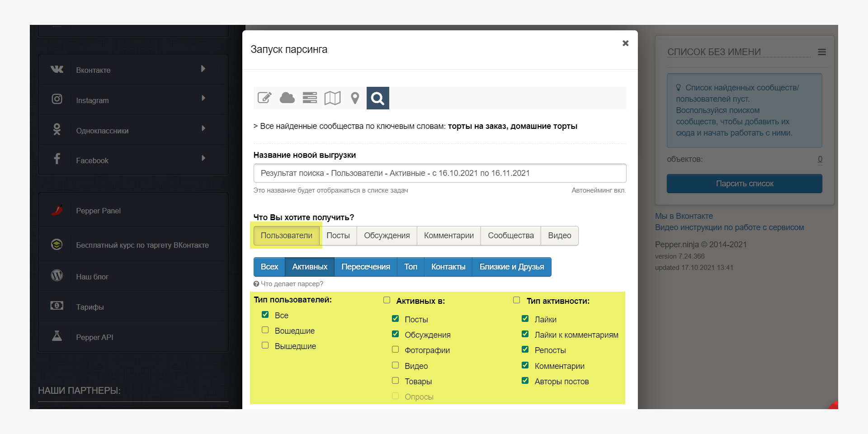Enable the Вошедшие checkbox
The image size is (868, 434).
tap(265, 330)
